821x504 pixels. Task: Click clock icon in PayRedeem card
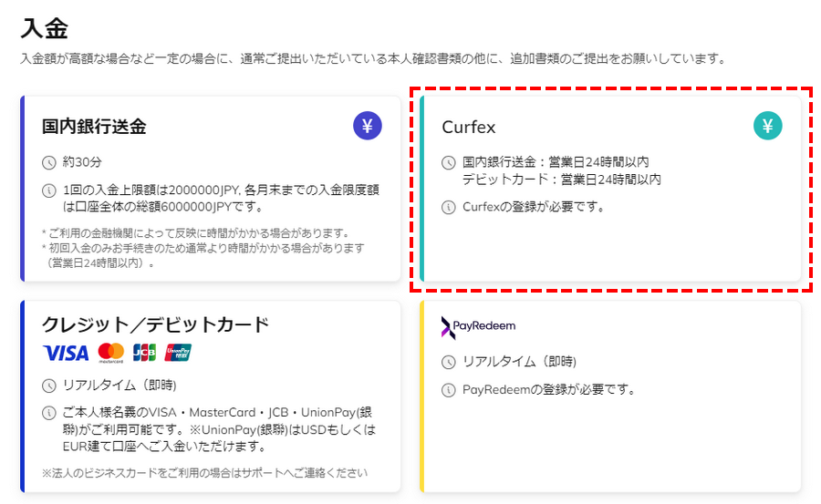(448, 362)
